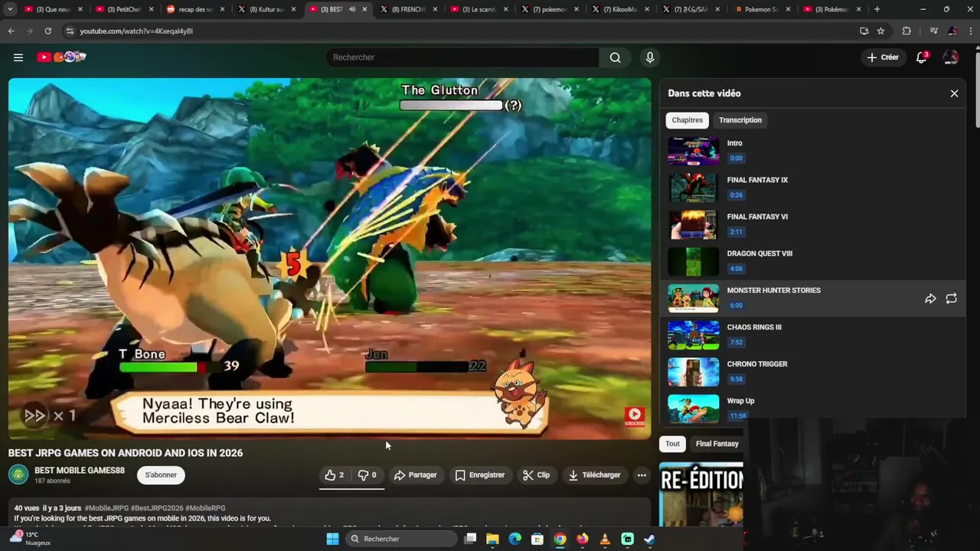This screenshot has width=980, height=551.
Task: Open Steam from the taskbar
Action: 649,539
